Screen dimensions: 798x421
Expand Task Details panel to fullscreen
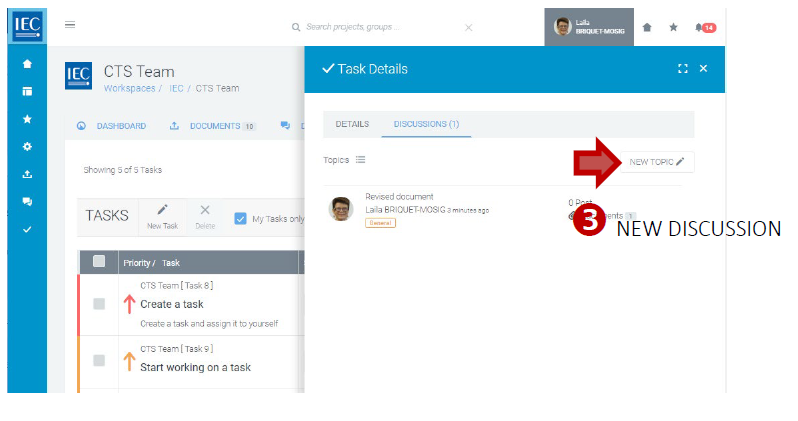tap(682, 69)
